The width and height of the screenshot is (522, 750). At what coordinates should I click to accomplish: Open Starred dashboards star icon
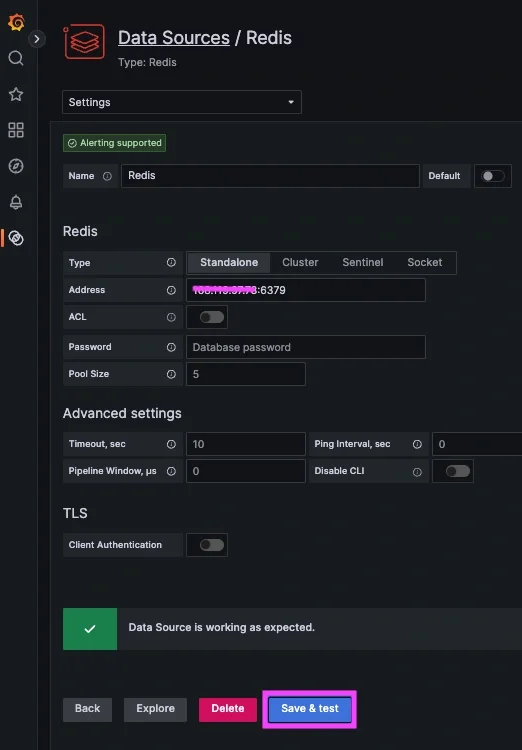[16, 94]
